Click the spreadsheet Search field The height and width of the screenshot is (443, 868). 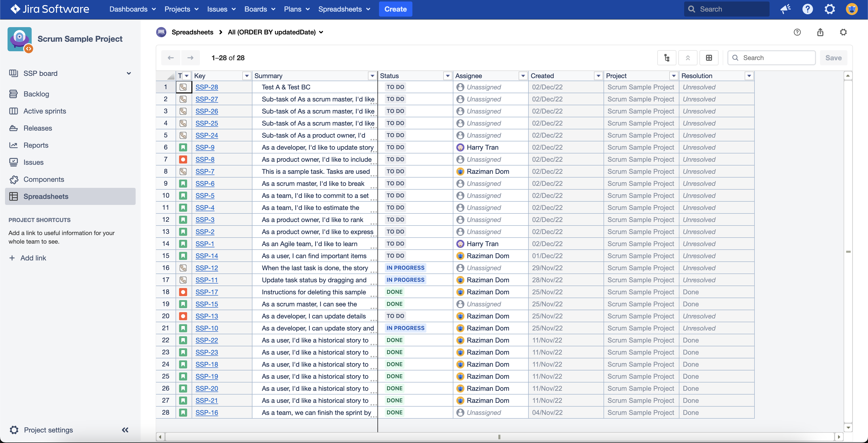(x=772, y=58)
